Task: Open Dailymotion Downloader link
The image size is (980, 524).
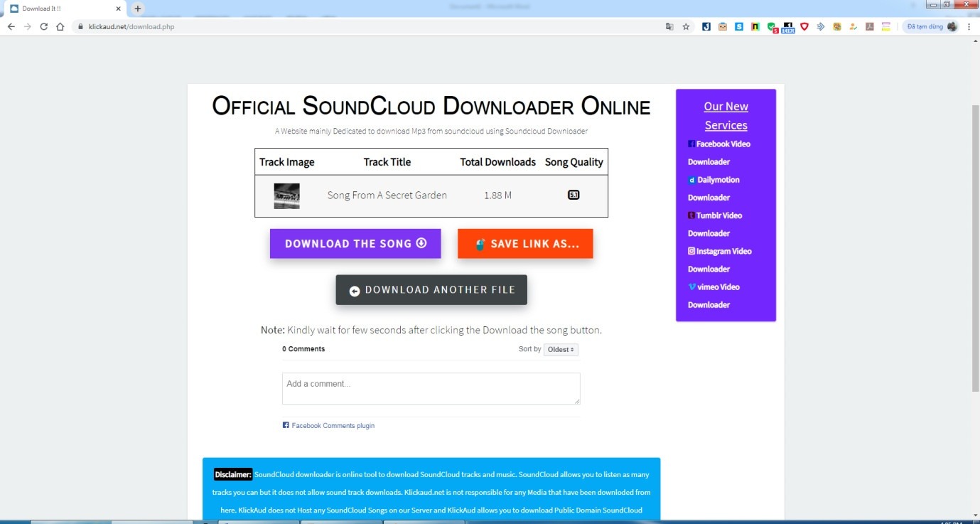Action: click(714, 188)
